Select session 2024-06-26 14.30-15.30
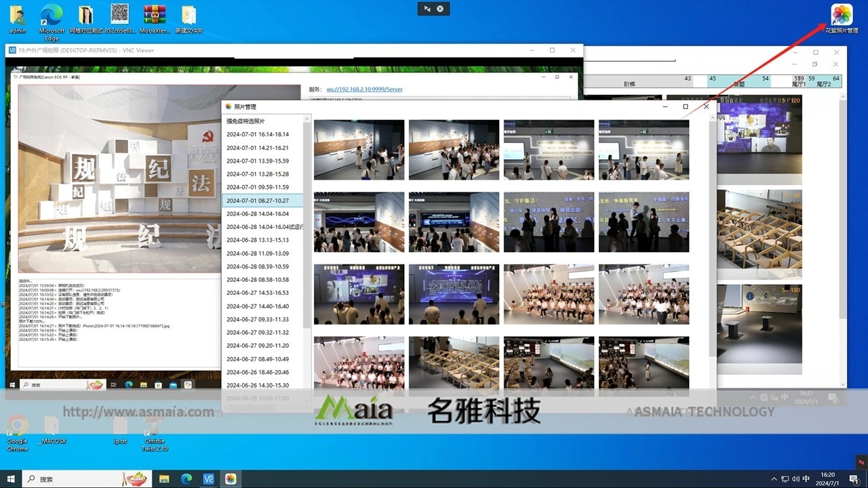The image size is (868, 488). click(262, 386)
